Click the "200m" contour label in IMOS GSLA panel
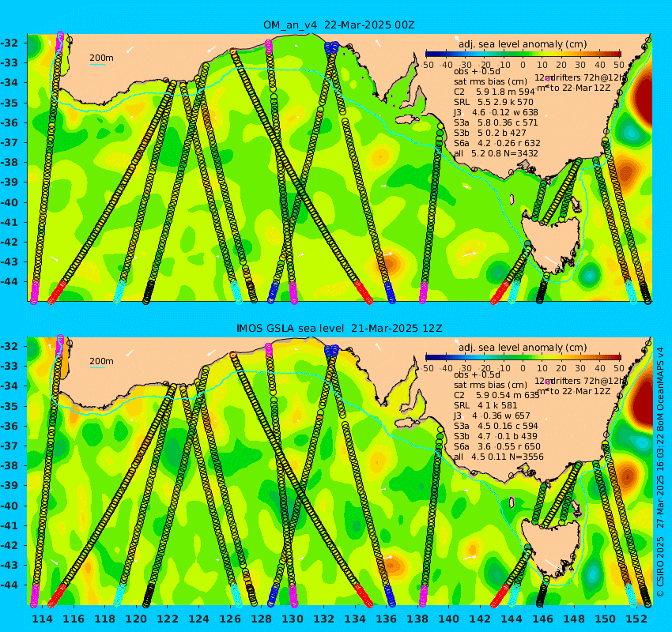 click(101, 361)
